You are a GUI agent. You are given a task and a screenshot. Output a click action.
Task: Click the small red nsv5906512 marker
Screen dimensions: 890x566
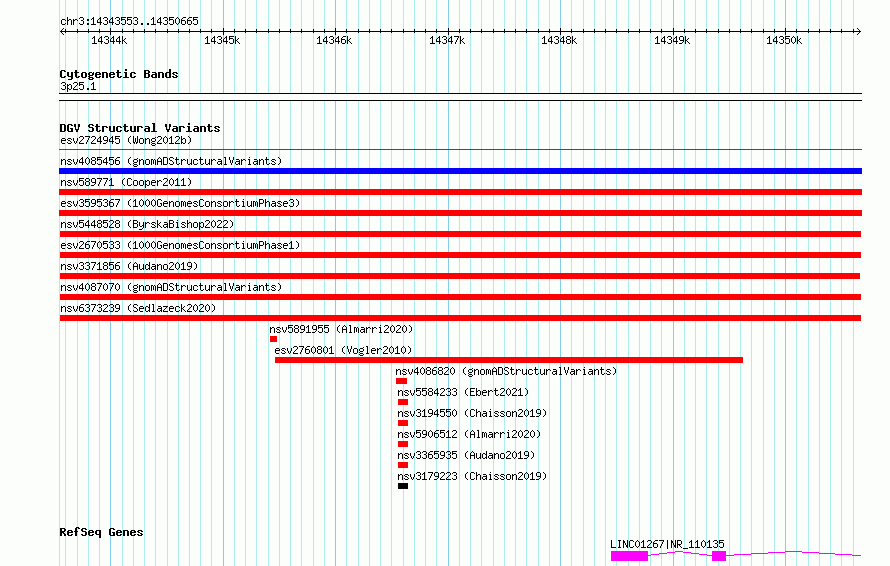pyautogui.click(x=403, y=444)
